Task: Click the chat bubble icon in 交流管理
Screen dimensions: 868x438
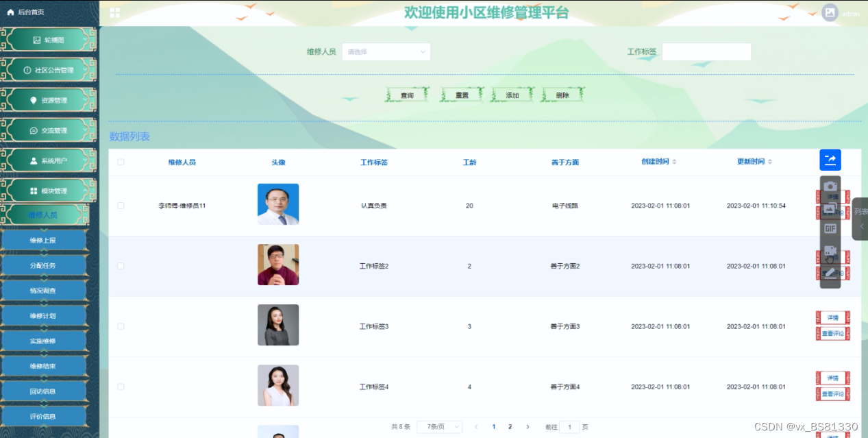Action: pos(34,130)
